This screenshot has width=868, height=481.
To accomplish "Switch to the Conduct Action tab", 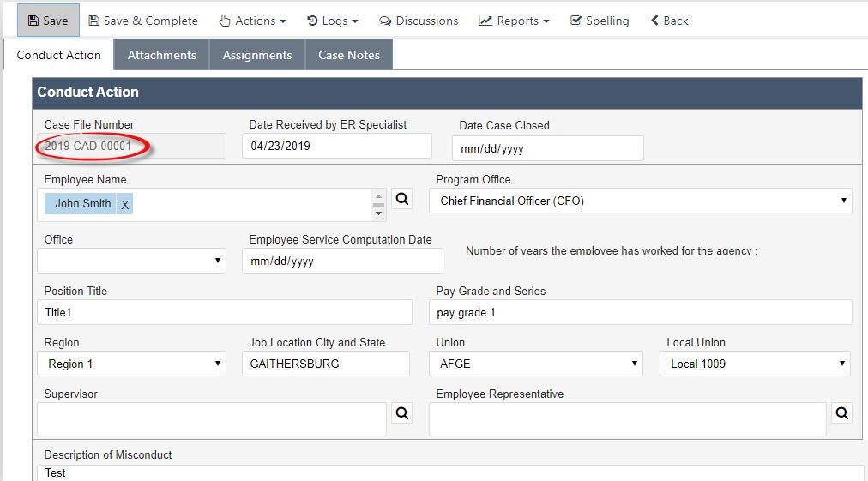I will pos(58,55).
